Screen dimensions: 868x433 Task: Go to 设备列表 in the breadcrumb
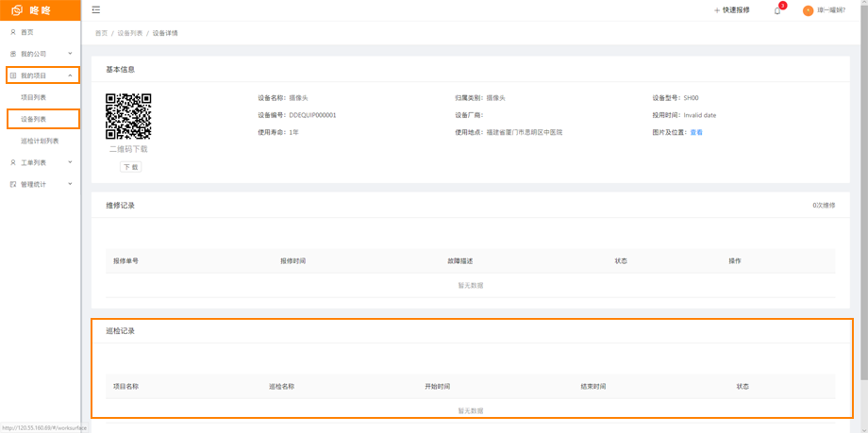coord(130,33)
